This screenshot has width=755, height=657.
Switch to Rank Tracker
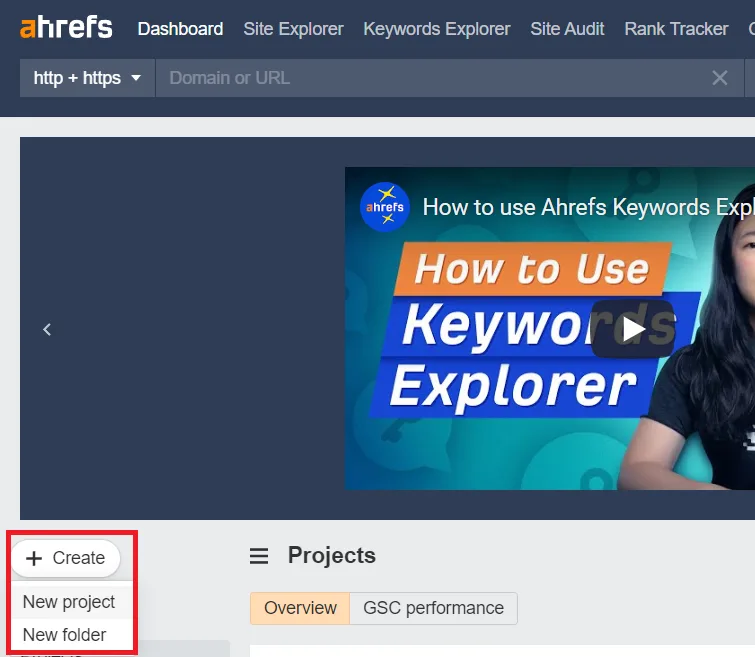[x=676, y=29]
